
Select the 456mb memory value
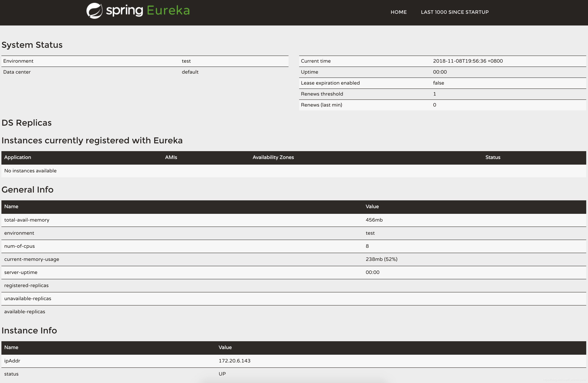pos(374,220)
